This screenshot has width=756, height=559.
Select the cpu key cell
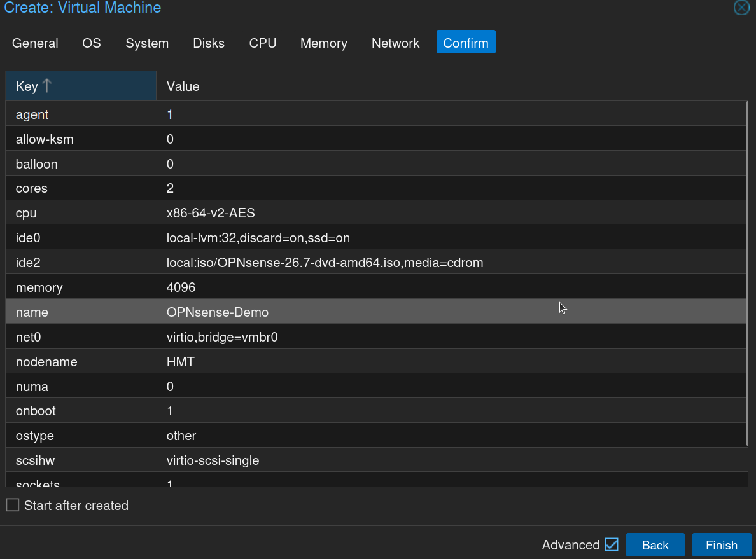coord(81,213)
